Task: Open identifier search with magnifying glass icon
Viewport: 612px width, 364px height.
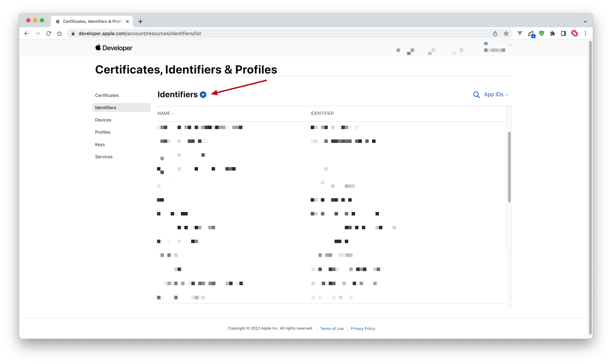Action: (476, 95)
